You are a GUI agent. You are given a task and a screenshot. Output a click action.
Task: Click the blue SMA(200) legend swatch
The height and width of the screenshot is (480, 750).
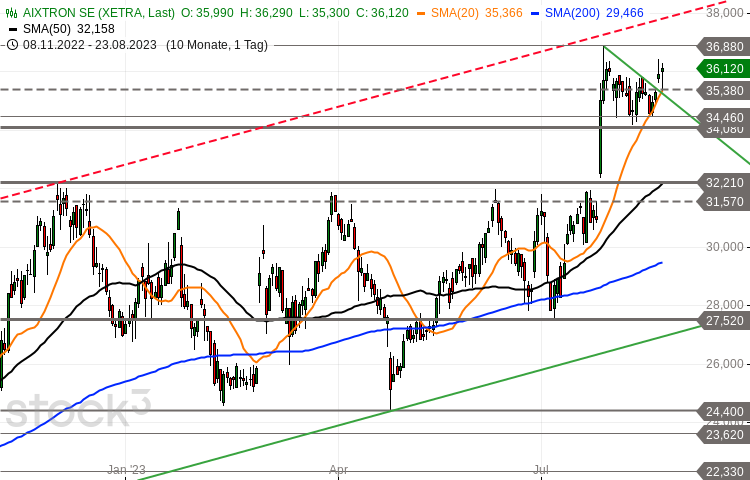click(x=535, y=12)
